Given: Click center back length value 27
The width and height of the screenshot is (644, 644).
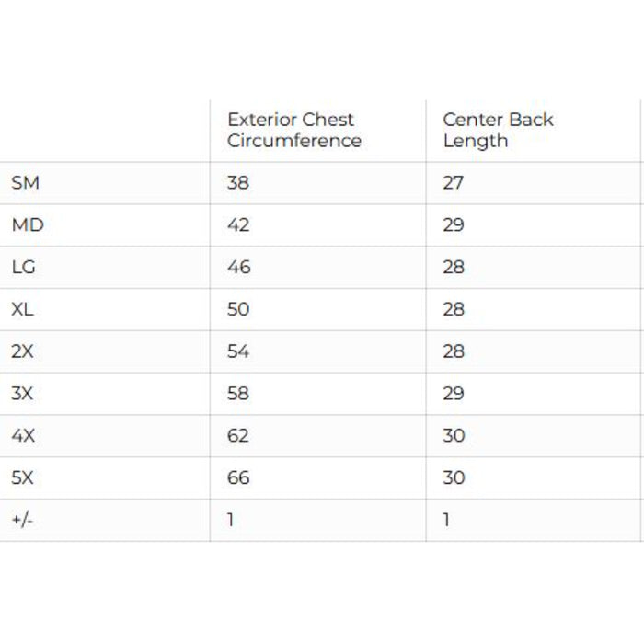Looking at the screenshot, I should [454, 183].
